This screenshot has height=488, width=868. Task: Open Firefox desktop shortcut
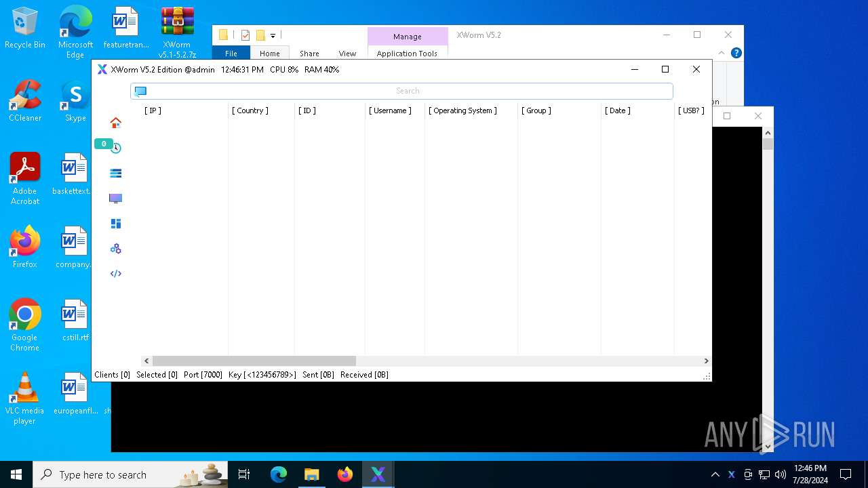point(25,247)
